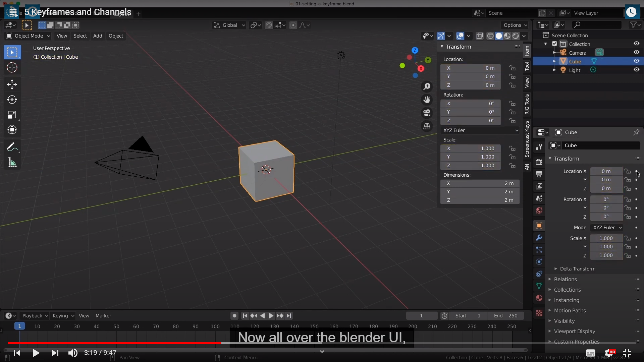Open the Modifier properties wrench tab
The width and height of the screenshot is (644, 362).
(x=539, y=238)
